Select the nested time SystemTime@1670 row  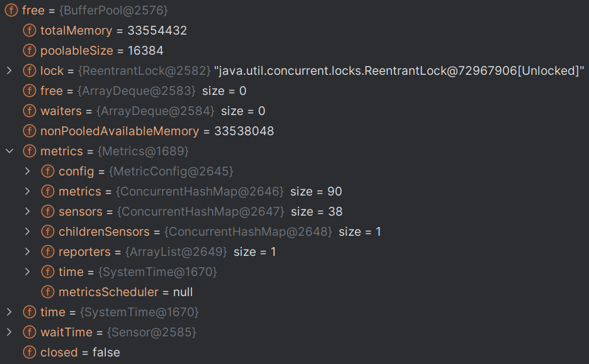coord(294,272)
